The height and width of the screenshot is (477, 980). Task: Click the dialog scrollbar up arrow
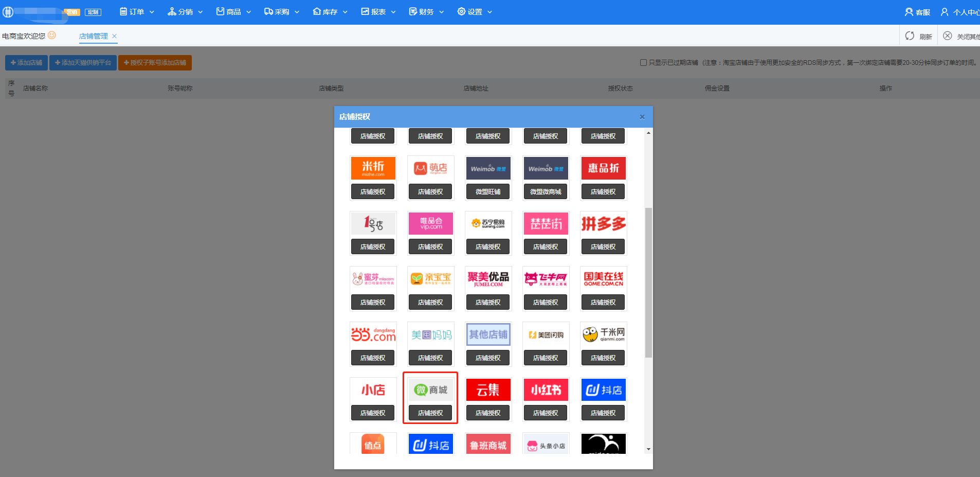[x=648, y=133]
